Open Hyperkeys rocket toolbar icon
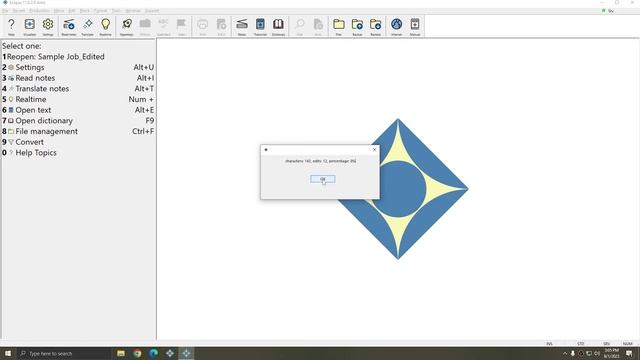Viewport: 640px width, 360px height. click(127, 27)
